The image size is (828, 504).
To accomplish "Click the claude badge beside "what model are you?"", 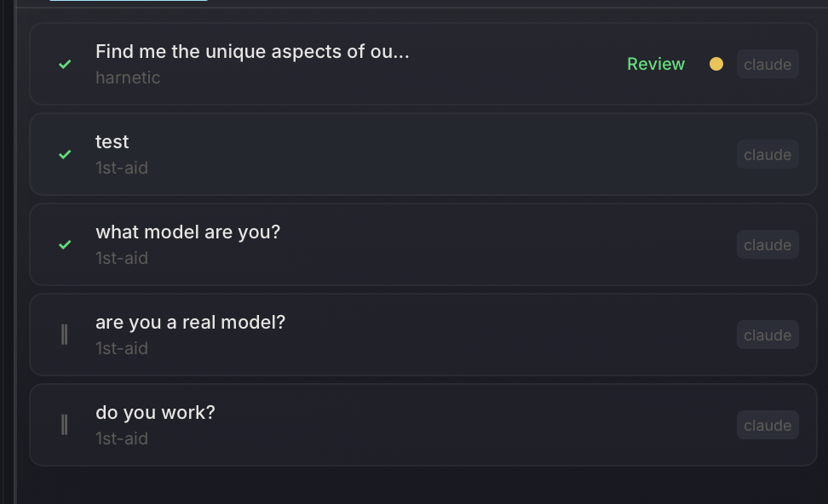I will 767,244.
